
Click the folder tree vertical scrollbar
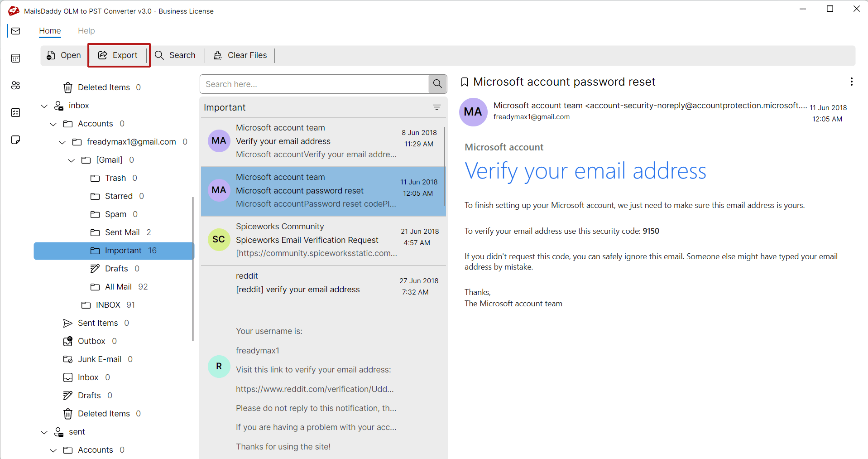pos(193,269)
